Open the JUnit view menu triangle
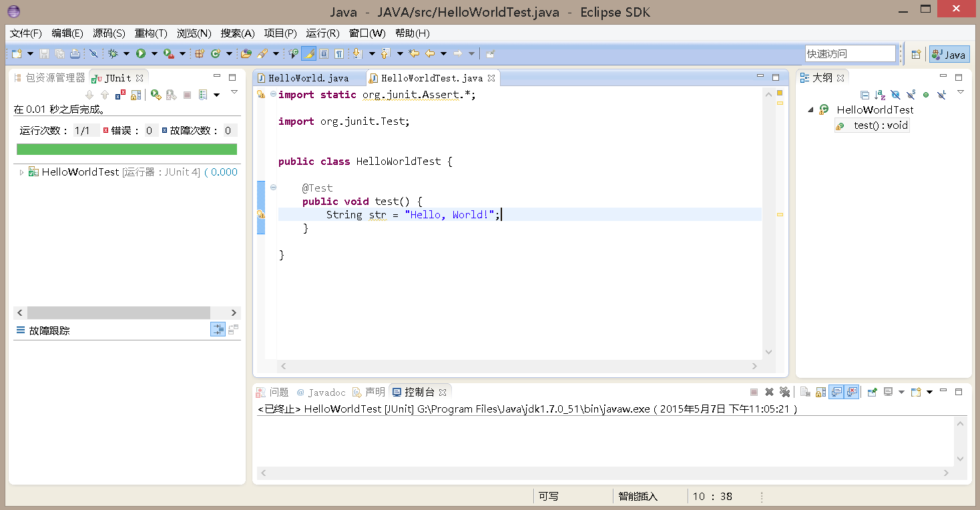This screenshot has width=980, height=510. click(234, 92)
